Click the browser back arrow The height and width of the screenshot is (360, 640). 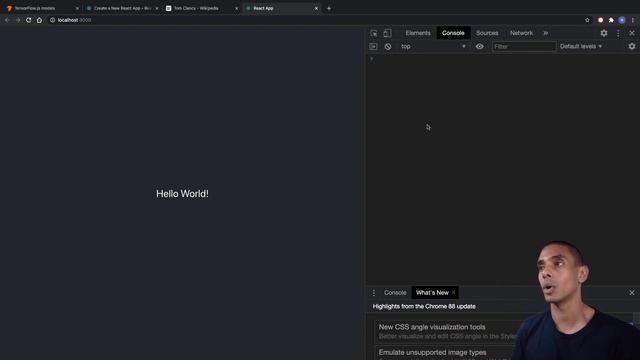click(x=7, y=20)
